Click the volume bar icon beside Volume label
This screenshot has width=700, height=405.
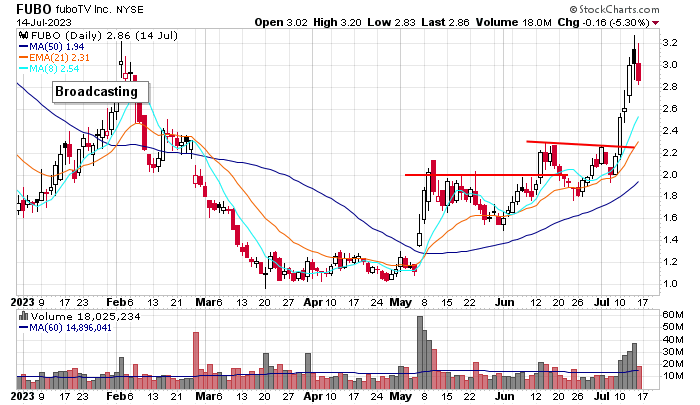(24, 317)
